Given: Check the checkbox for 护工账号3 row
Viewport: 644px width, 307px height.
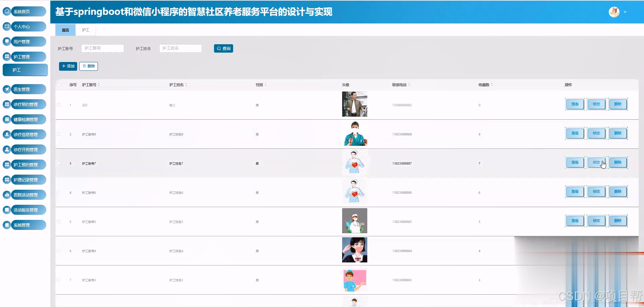Looking at the screenshot, I should (x=59, y=280).
